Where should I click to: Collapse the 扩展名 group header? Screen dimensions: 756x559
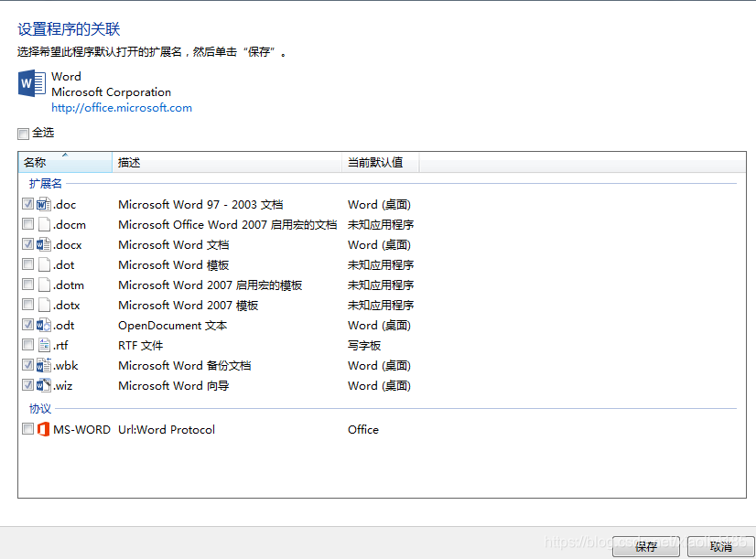(x=46, y=184)
